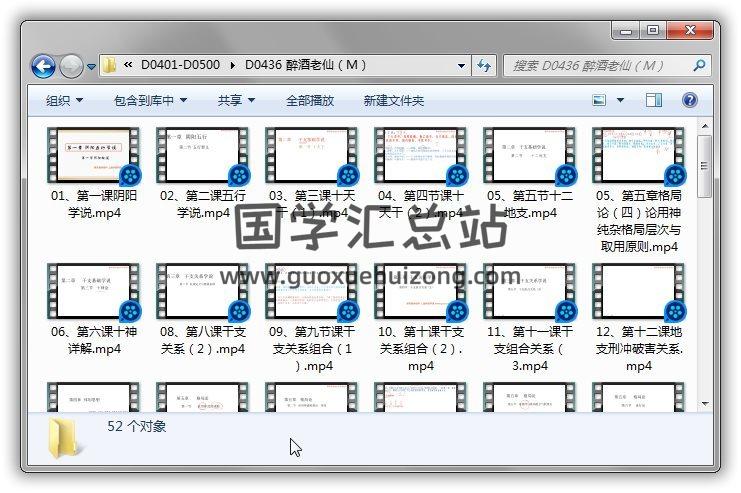This screenshot has height=493, width=741.
Task: Open Help via the question mark icon
Action: click(x=689, y=100)
